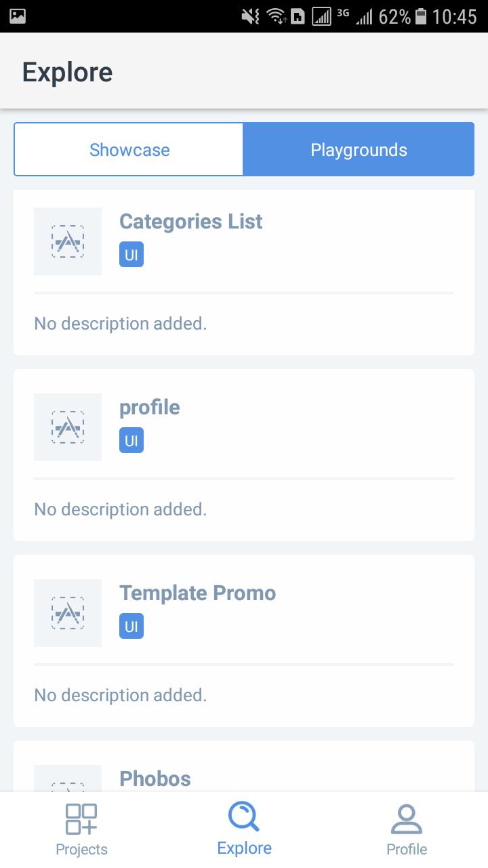This screenshot has height=868, width=488.
Task: Open the Template Promo playground
Action: coord(197,593)
